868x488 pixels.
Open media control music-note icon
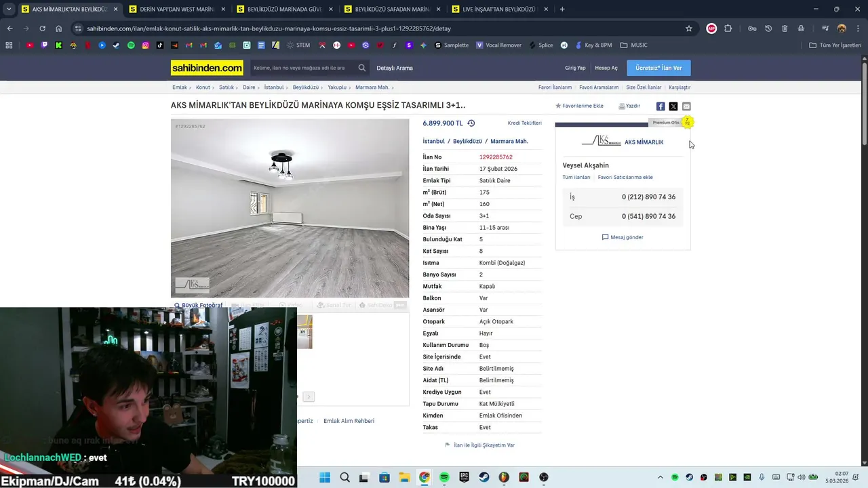[x=825, y=28]
